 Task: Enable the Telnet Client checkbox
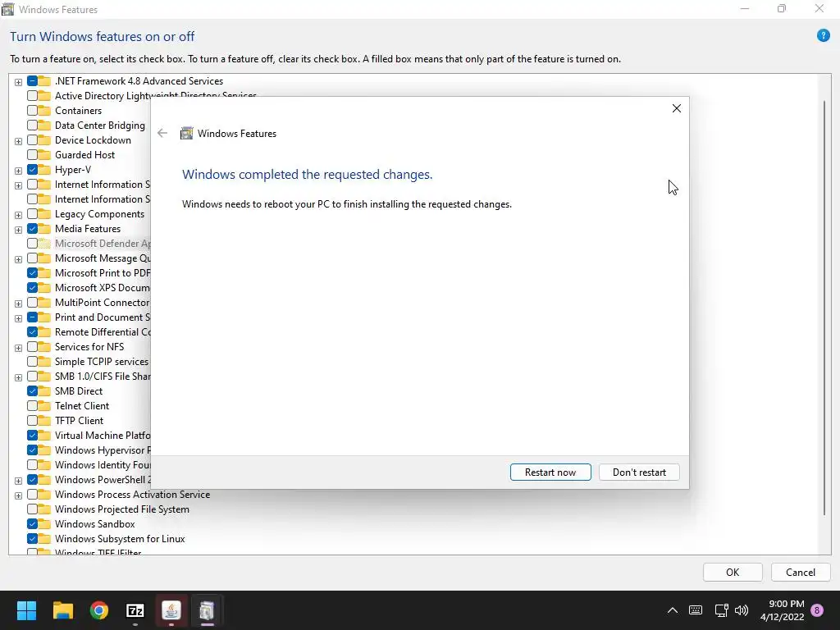(x=32, y=405)
